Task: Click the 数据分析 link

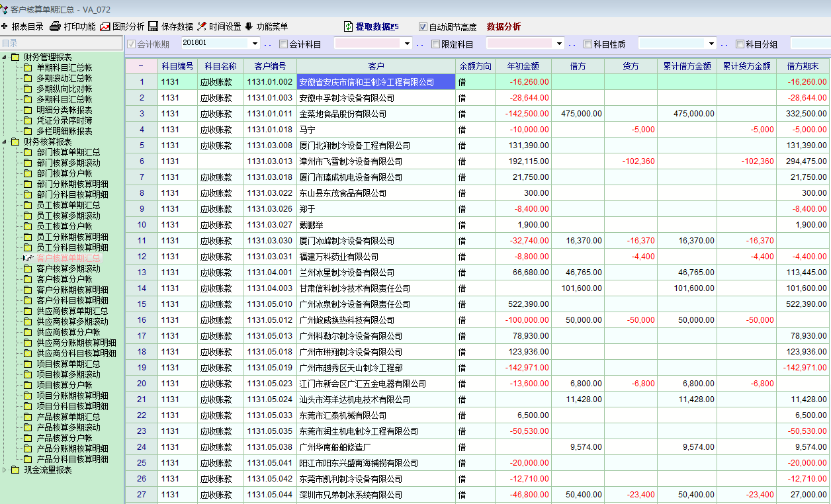Action: (503, 27)
